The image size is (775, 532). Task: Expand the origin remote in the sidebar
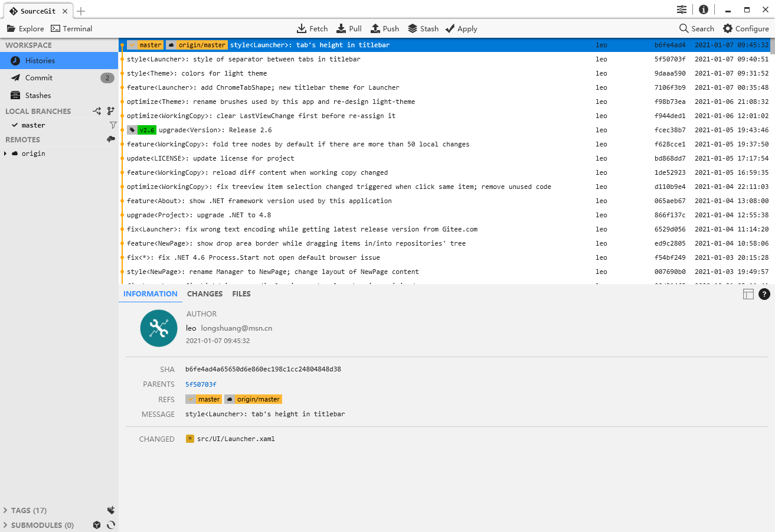[6, 153]
